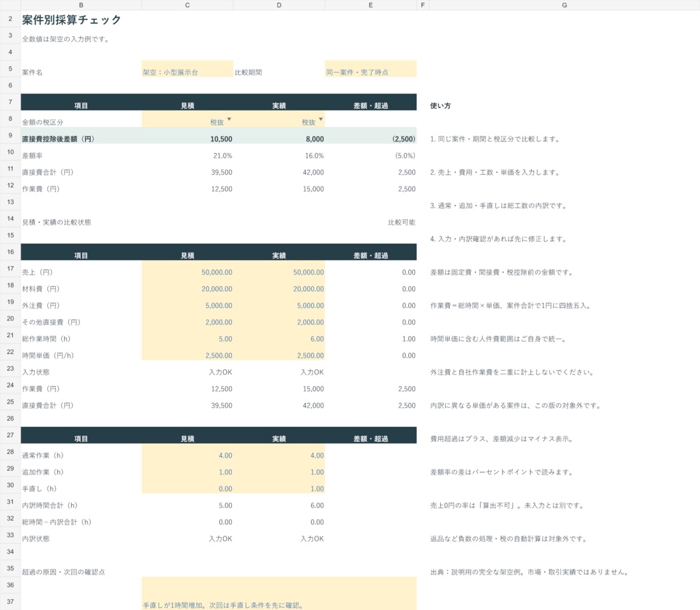
Task: Click instruction 1. 同じ案件・期間と税区分で比較します。
Action: click(495, 139)
